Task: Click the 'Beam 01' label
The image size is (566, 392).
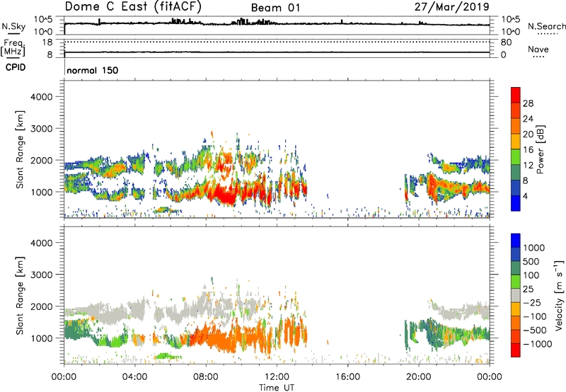Action: point(275,8)
